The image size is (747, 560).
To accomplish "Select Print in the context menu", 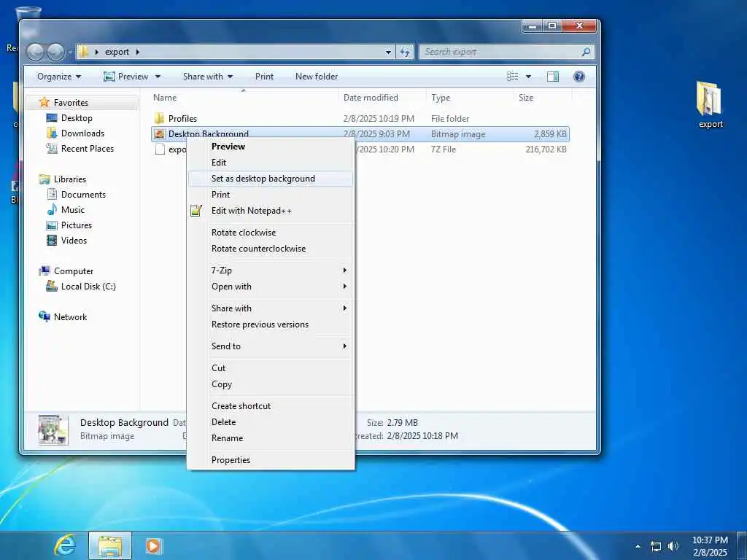I will coord(271,194).
